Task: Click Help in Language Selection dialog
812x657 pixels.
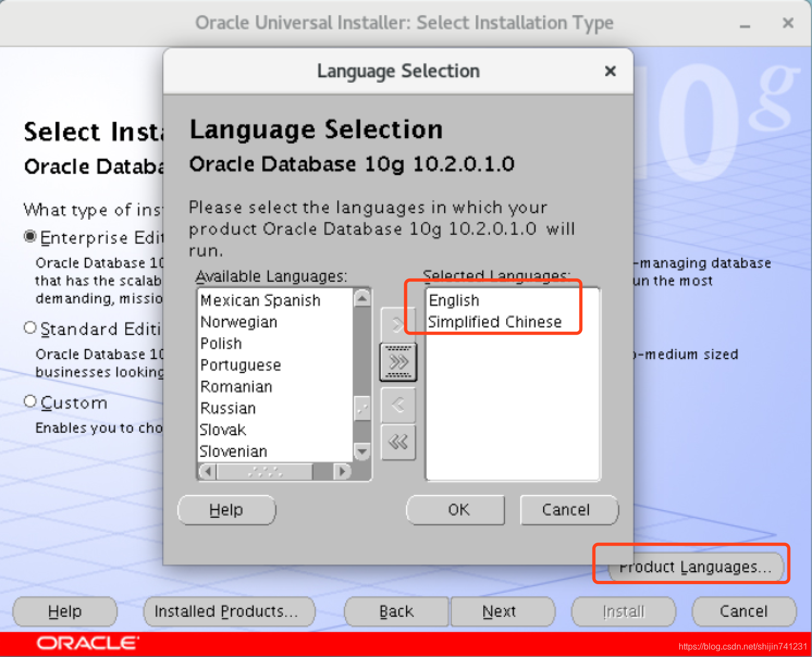Action: point(226,510)
